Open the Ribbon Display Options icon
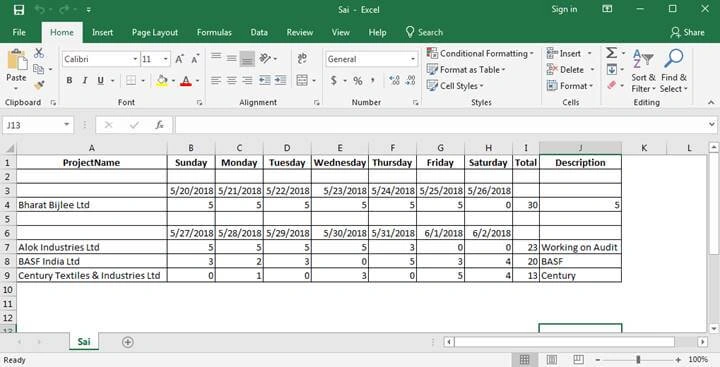 click(x=607, y=9)
